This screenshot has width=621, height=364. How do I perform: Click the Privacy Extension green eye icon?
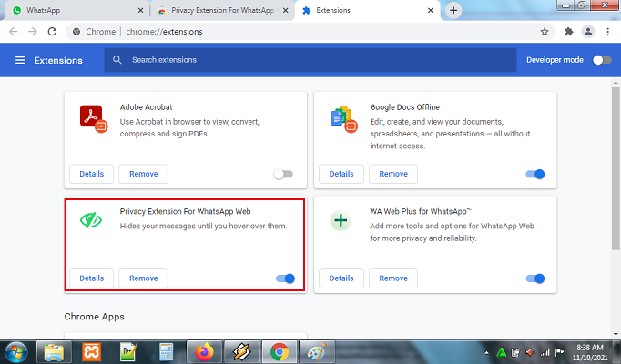(x=91, y=220)
